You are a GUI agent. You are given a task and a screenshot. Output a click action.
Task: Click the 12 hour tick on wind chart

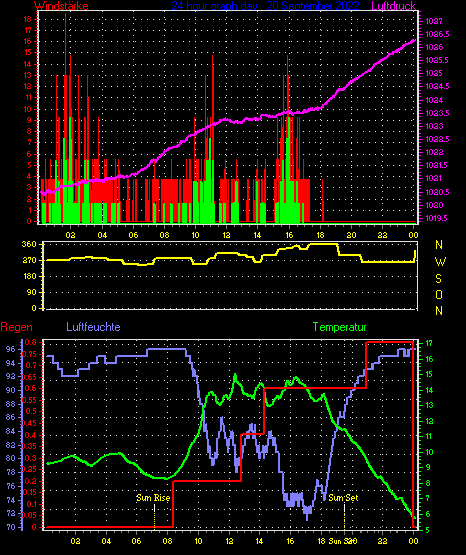[226, 235]
